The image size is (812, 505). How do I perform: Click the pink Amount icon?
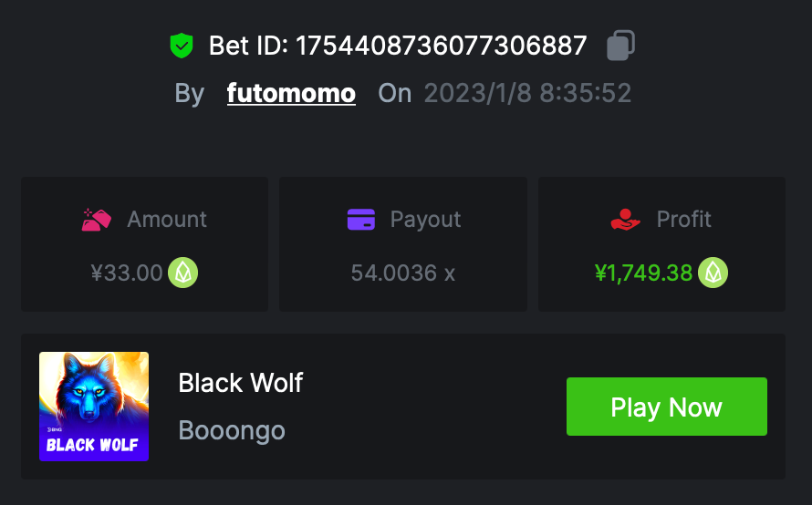(x=97, y=220)
